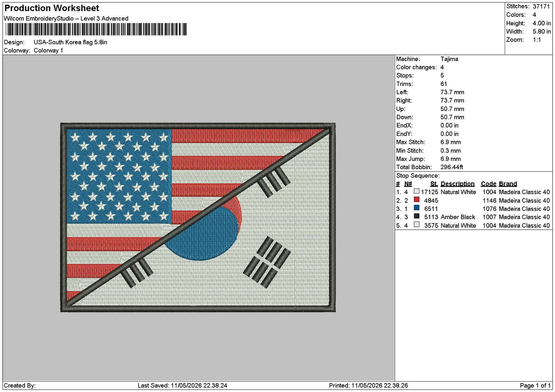Select the design name 'USA-South Korea flag 5.8in'
This screenshot has height=392, width=555.
point(70,42)
